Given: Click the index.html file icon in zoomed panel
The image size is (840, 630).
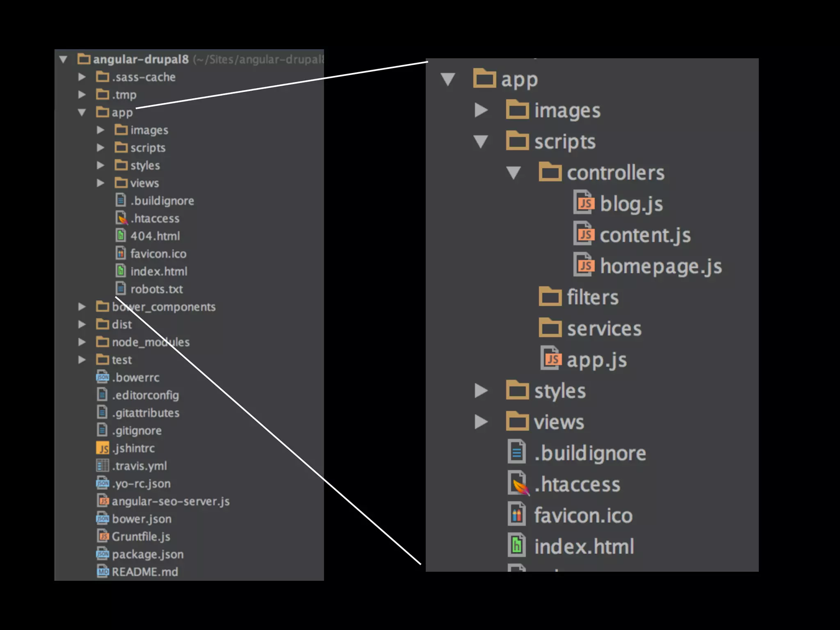Looking at the screenshot, I should [x=517, y=546].
